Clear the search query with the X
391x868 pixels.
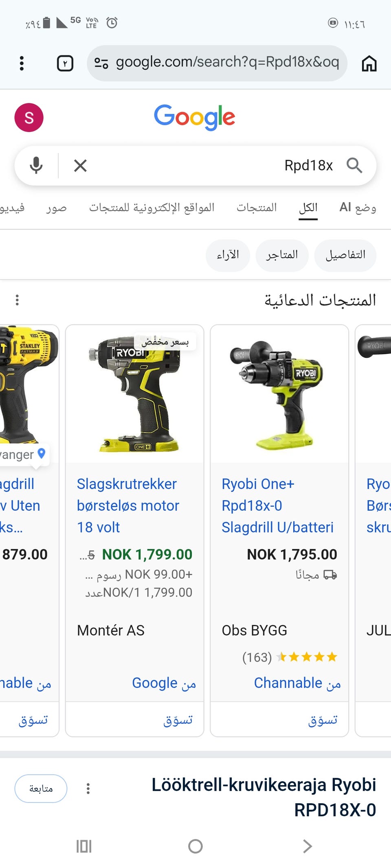click(x=80, y=166)
